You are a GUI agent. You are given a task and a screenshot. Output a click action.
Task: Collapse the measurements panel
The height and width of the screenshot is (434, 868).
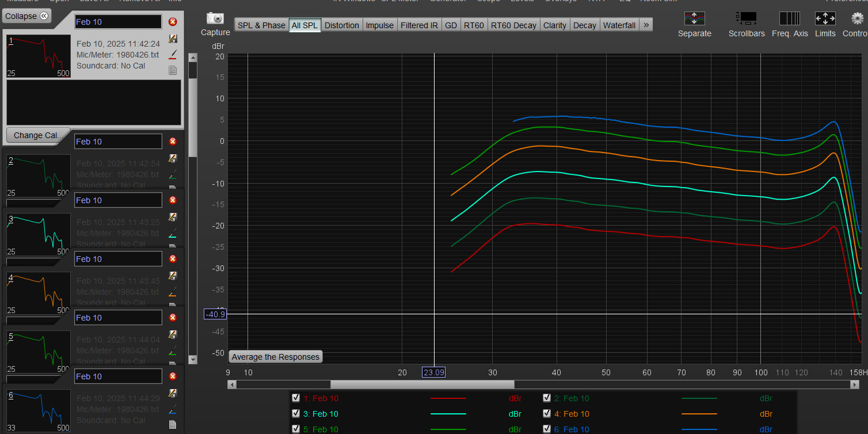coord(26,16)
